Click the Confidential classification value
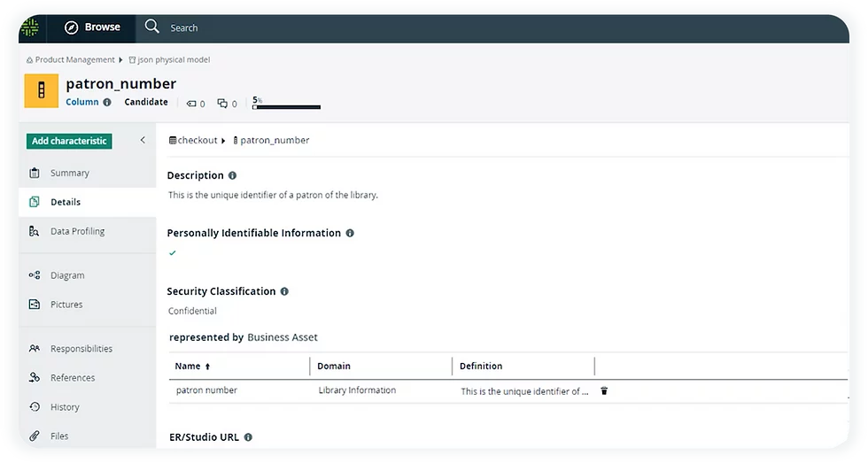The height and width of the screenshot is (463, 868). click(x=193, y=311)
